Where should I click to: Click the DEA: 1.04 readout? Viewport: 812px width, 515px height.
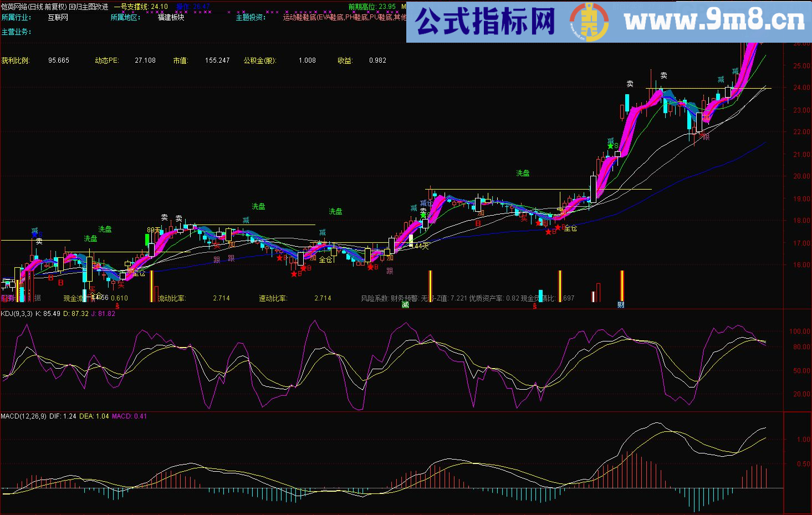coord(94,416)
